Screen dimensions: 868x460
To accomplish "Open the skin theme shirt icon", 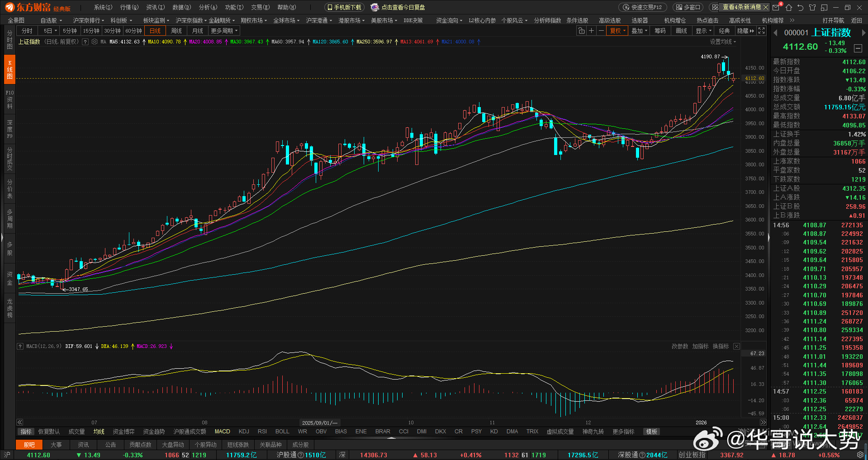I will pos(812,7).
